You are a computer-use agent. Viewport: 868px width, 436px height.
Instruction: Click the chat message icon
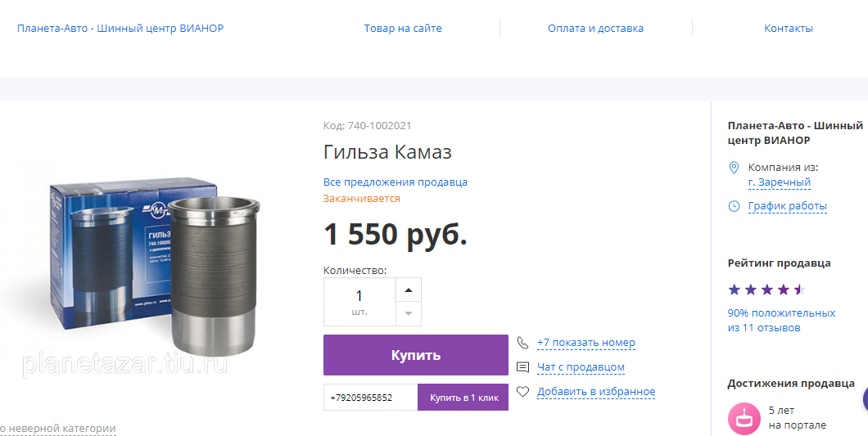click(x=522, y=366)
